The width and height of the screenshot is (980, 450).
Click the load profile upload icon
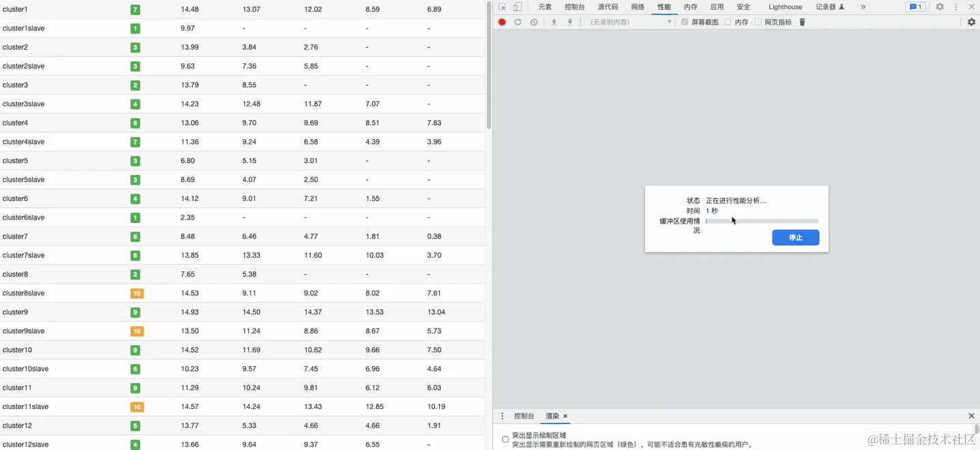[x=553, y=21]
